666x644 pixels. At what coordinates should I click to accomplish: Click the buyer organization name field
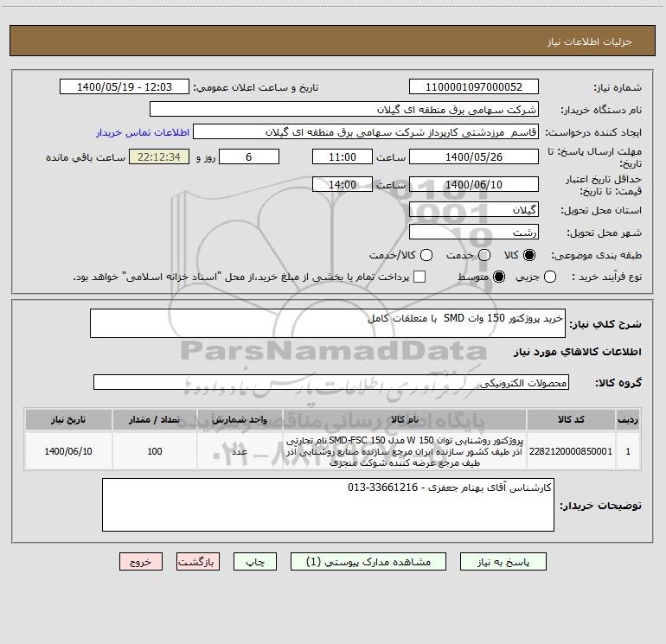click(344, 109)
